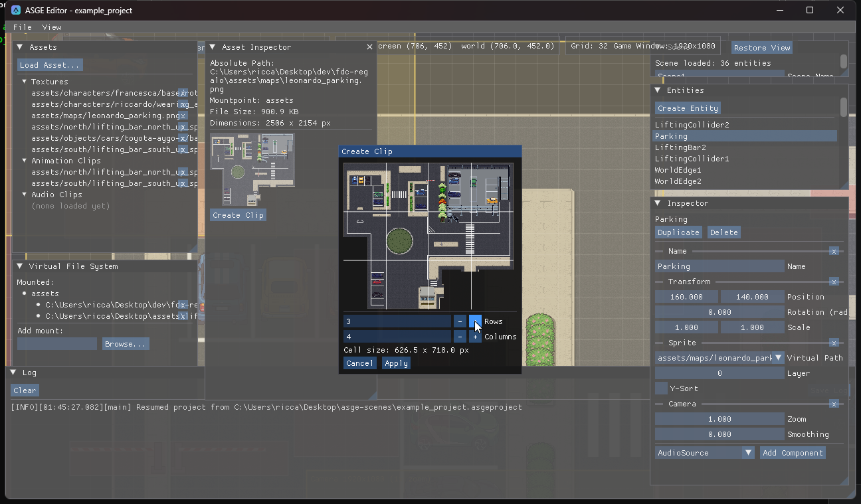Viewport: 861px width, 504px height.
Task: Click Browse... to add a mount
Action: [126, 344]
